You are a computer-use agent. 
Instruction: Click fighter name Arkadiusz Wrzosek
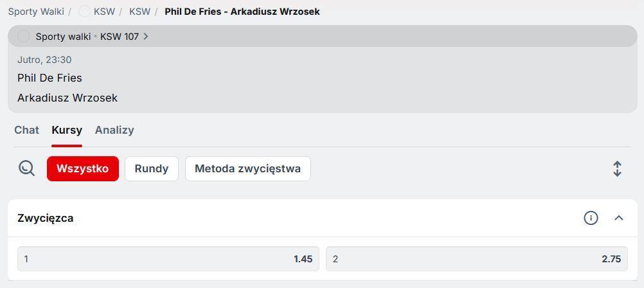pyautogui.click(x=67, y=98)
